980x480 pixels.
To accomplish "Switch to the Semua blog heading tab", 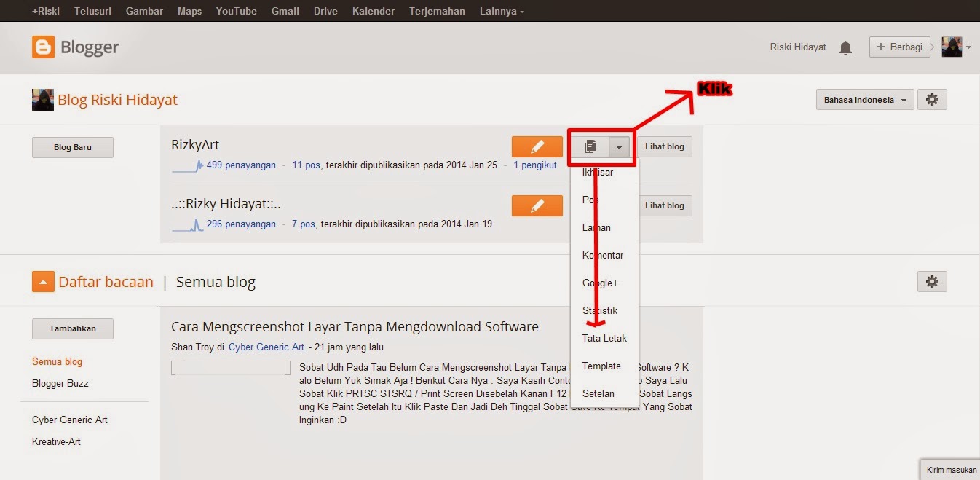I will (x=216, y=282).
